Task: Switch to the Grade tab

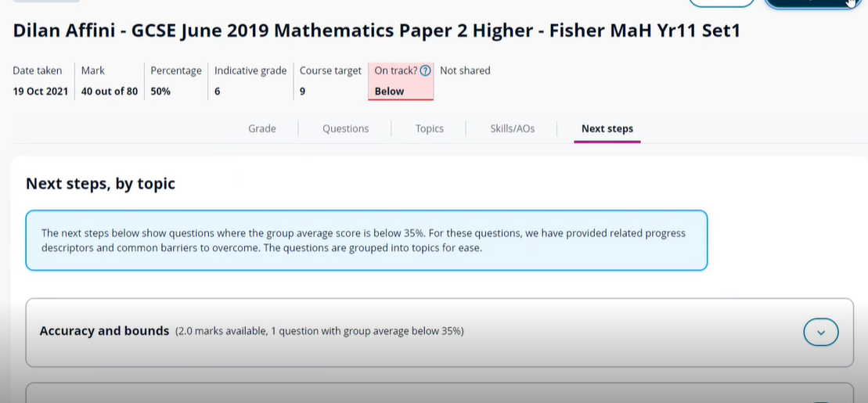Action: (262, 128)
